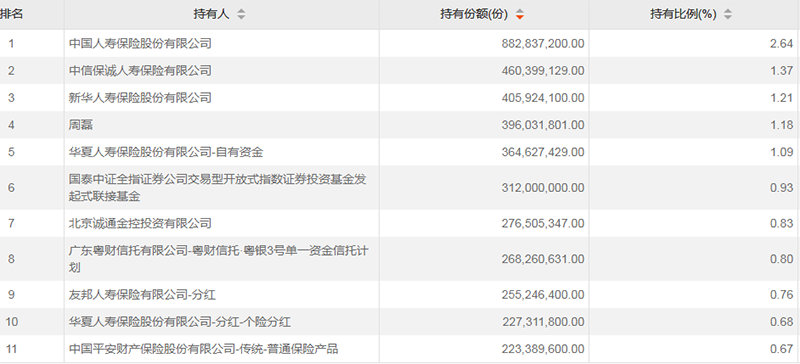Select holder 新华人寿保险股份有限公司
800x364 pixels.
point(140,98)
